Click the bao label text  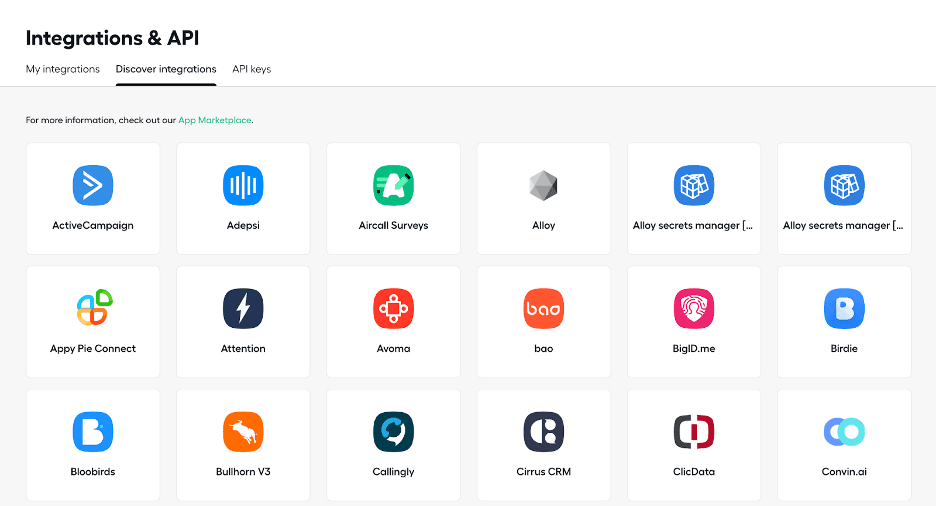click(x=543, y=348)
